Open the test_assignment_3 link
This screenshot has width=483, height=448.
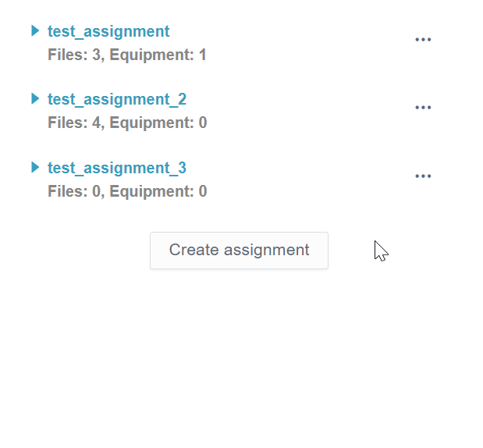(x=117, y=169)
